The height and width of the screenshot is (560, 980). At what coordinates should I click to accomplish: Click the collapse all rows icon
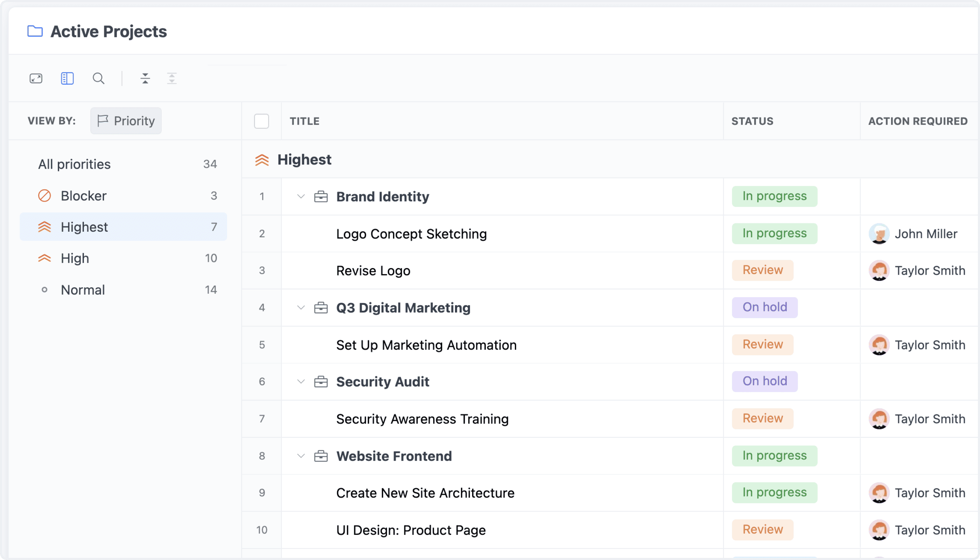[x=145, y=78]
